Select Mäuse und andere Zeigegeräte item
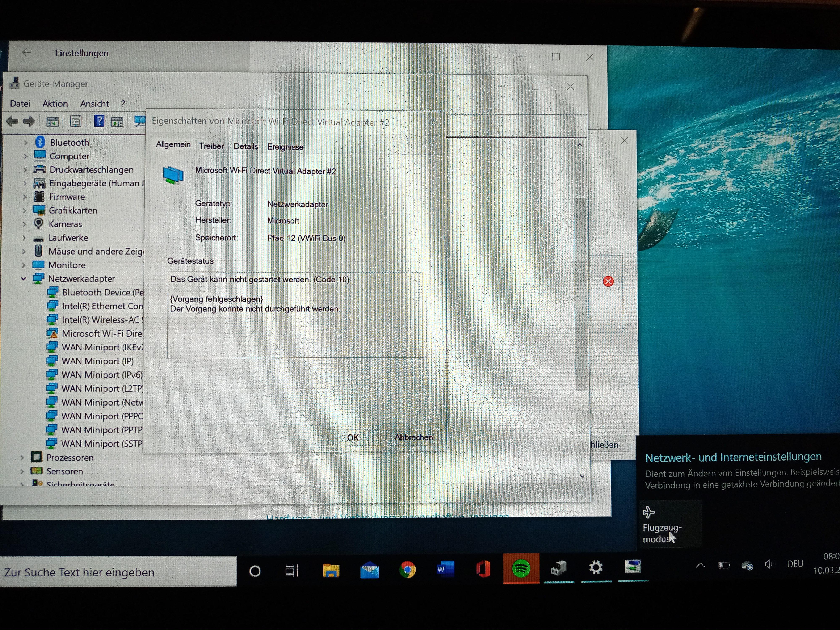 tap(89, 251)
